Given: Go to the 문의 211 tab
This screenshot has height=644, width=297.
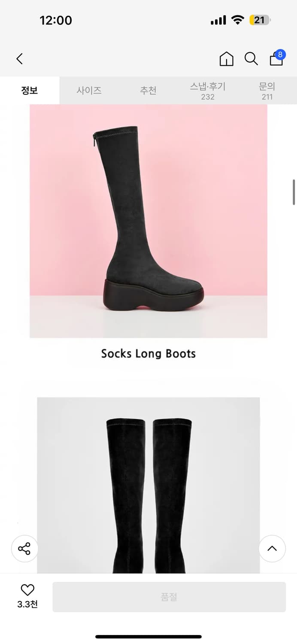Looking at the screenshot, I should pos(267,91).
